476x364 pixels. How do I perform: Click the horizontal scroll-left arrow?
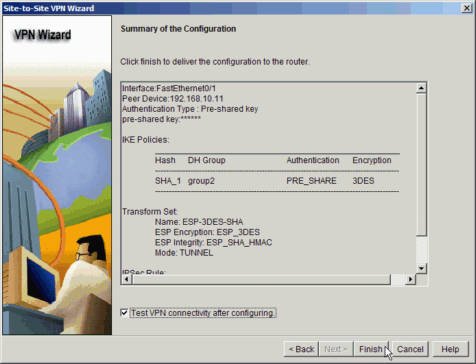(x=126, y=279)
